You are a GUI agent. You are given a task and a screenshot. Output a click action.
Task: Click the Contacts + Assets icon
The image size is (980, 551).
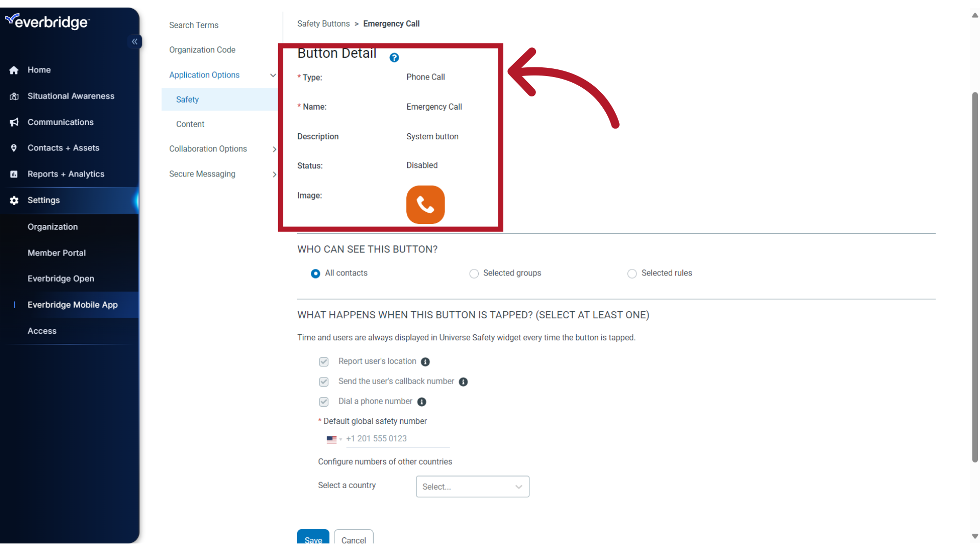(x=13, y=147)
